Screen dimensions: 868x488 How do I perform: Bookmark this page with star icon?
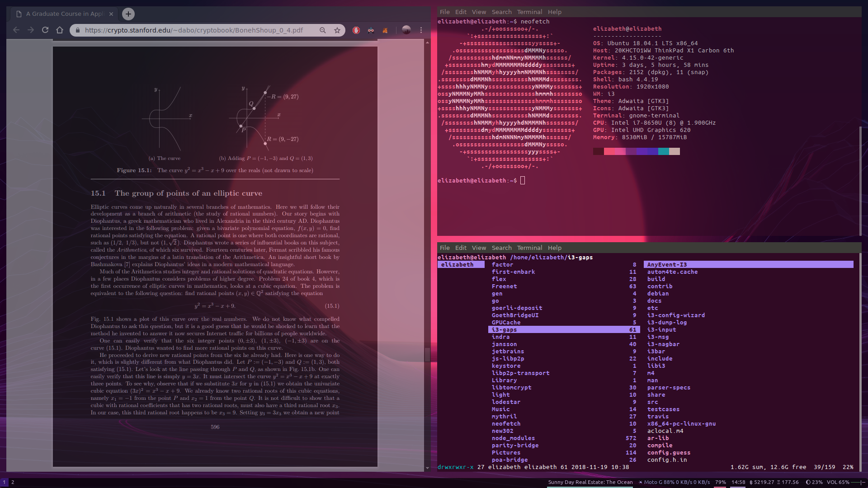pos(337,30)
